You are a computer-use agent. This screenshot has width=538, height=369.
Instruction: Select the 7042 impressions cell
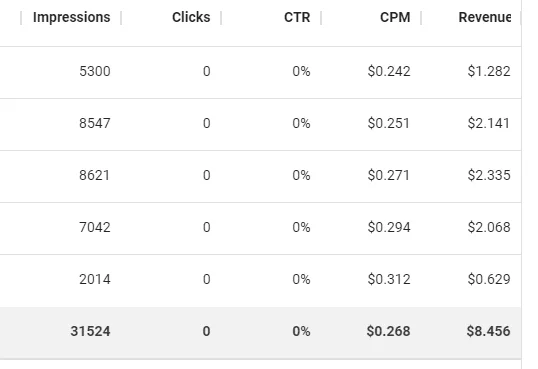(x=95, y=227)
